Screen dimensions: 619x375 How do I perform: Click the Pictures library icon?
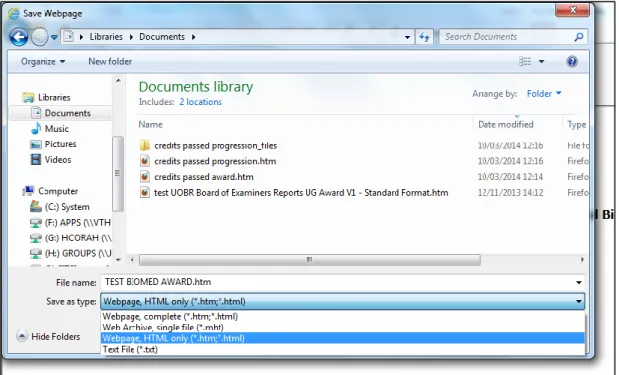tap(36, 144)
